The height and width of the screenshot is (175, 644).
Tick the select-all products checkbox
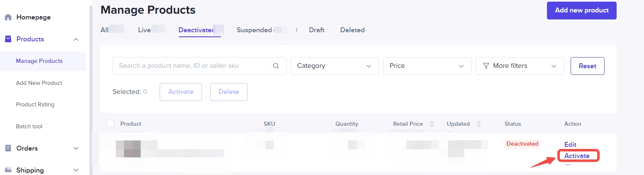click(111, 123)
